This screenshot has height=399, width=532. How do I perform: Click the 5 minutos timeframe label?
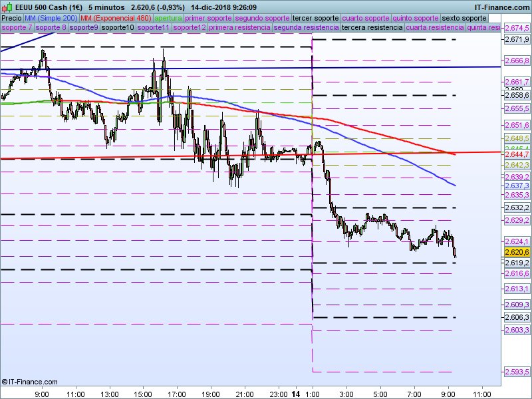pos(106,7)
